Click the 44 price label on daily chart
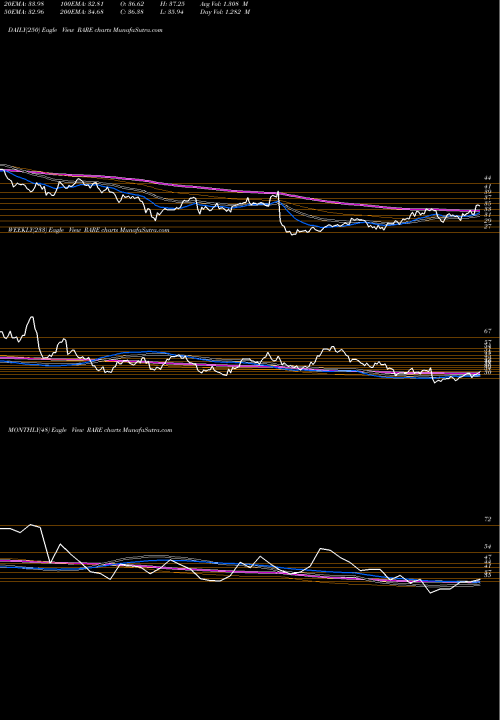Image resolution: width=500 pixels, height=720 pixels. tap(488, 178)
